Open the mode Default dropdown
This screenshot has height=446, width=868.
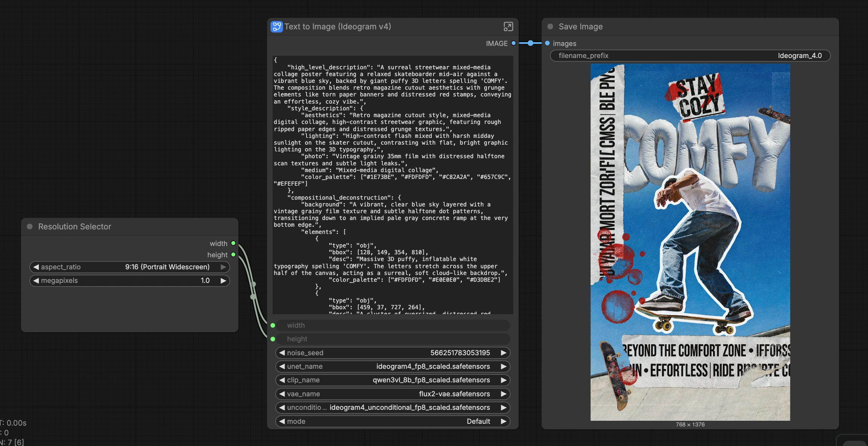coord(393,422)
